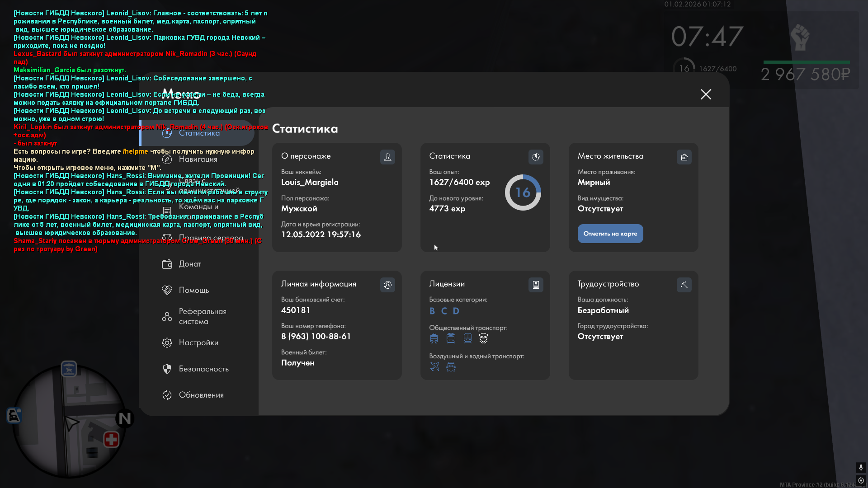Click the pie chart icon in Статистика card
The width and height of the screenshot is (868, 488).
tap(536, 157)
